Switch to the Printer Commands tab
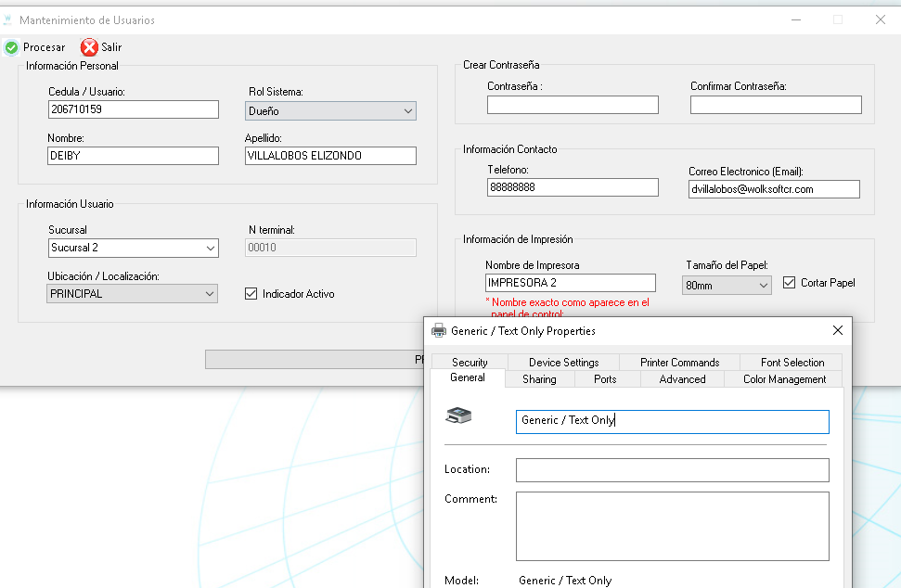The image size is (901, 588). [x=680, y=363]
